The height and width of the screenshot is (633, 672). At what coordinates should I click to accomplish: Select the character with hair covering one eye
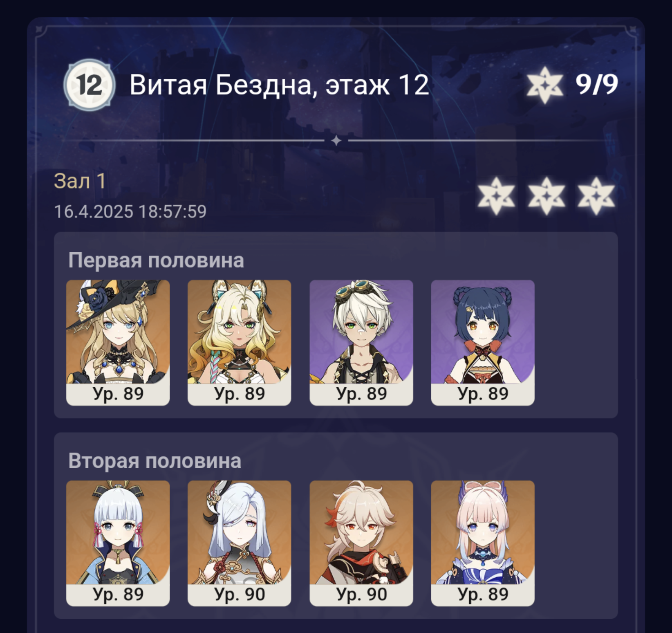pos(239,543)
